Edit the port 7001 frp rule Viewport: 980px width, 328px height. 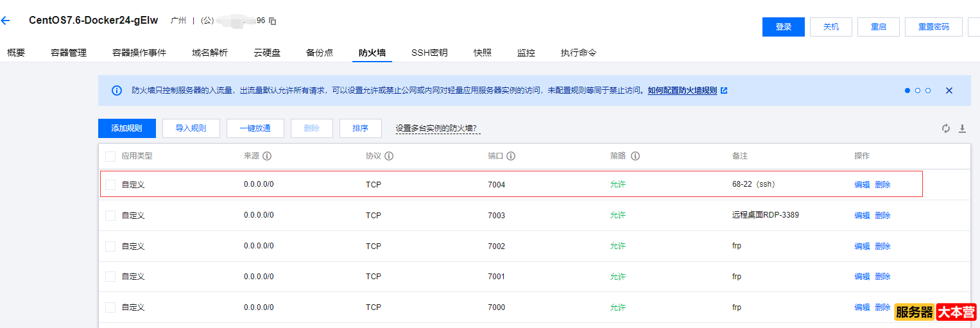pyautogui.click(x=862, y=277)
